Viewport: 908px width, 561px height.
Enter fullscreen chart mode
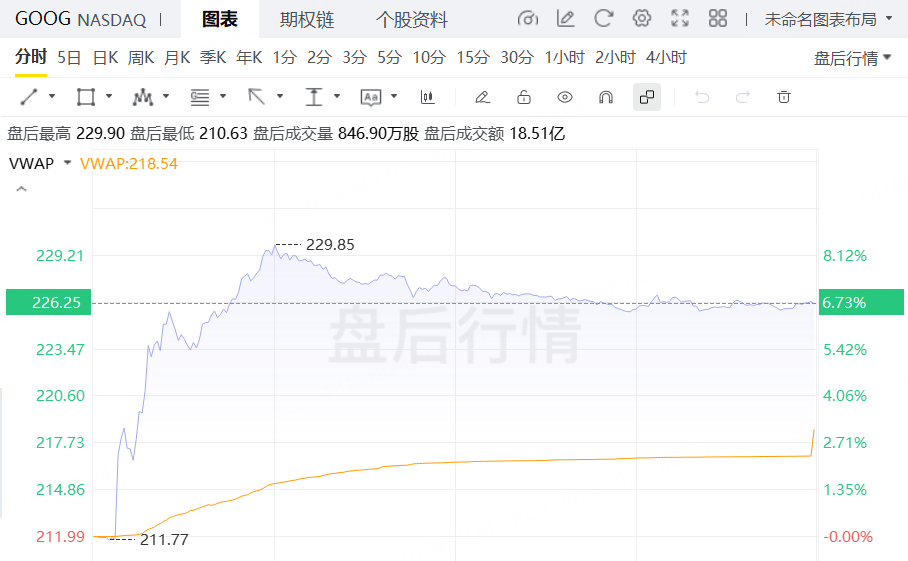(680, 19)
